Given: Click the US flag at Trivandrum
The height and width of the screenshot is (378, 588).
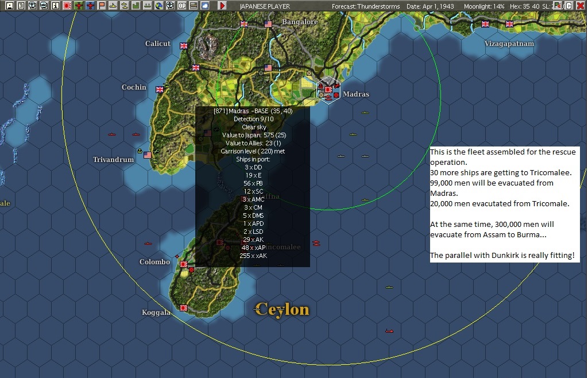Looking at the screenshot, I should pos(148,155).
